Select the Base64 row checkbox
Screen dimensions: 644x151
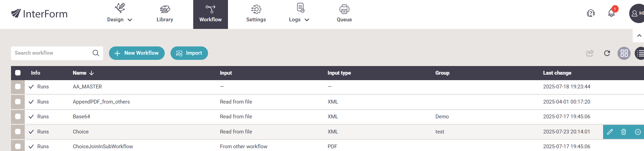[x=18, y=117]
